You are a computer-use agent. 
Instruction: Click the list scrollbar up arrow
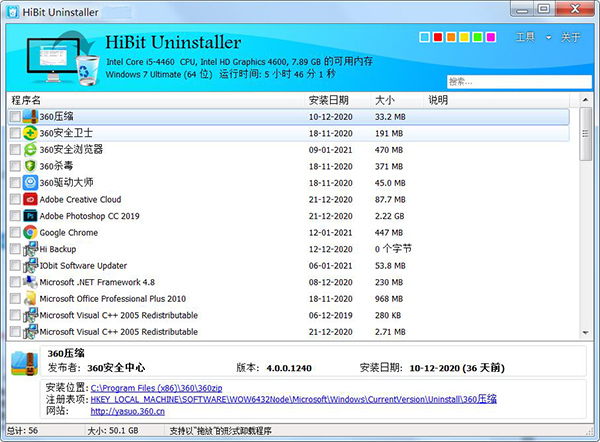(585, 100)
